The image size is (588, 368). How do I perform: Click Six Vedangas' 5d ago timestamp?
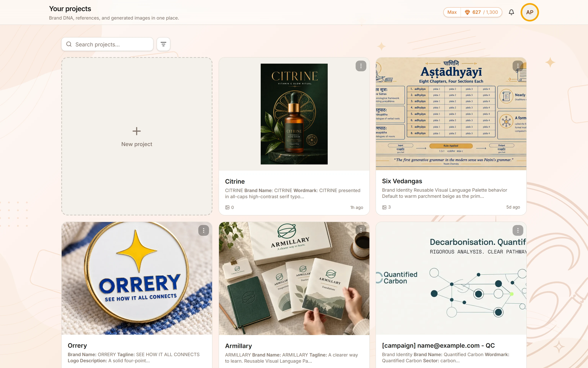click(x=513, y=207)
